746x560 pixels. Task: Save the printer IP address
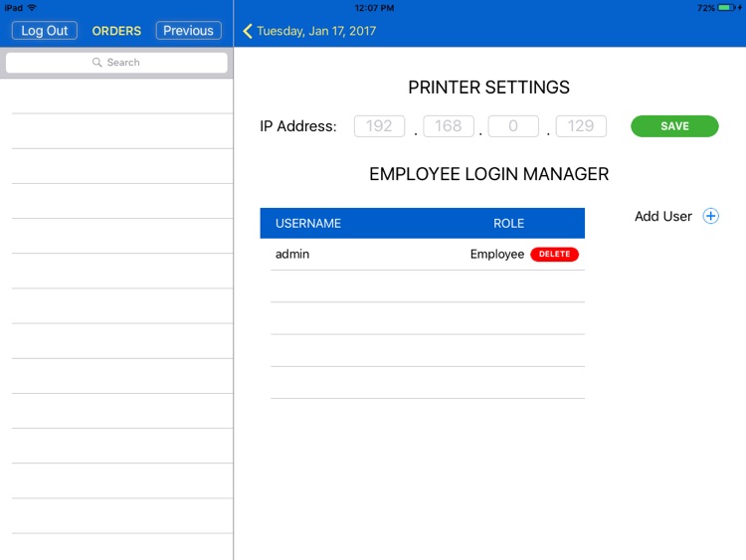point(674,126)
